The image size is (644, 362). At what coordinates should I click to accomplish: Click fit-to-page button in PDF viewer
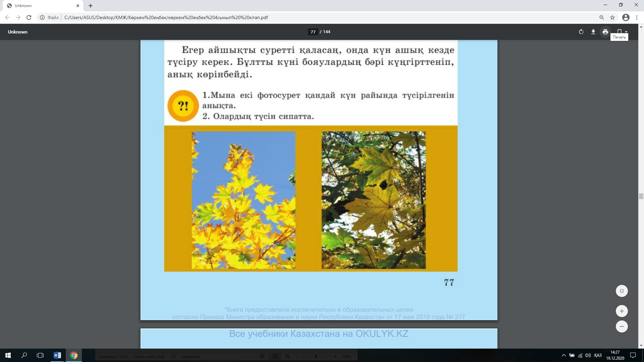tap(622, 291)
